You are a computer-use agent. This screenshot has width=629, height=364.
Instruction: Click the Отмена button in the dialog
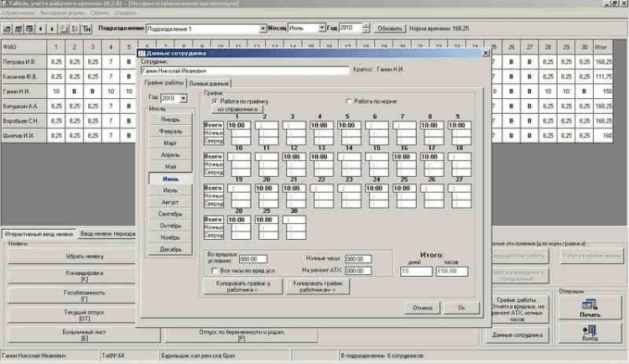pyautogui.click(x=422, y=307)
